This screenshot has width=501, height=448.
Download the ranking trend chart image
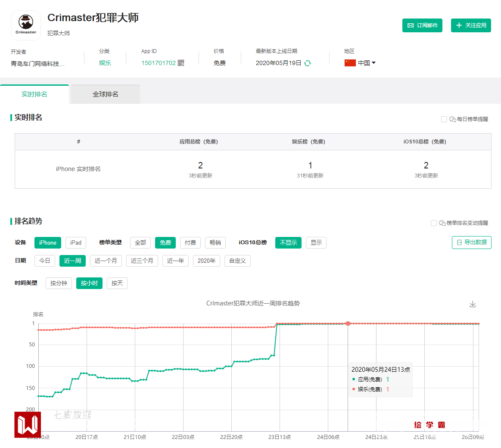coord(473,304)
